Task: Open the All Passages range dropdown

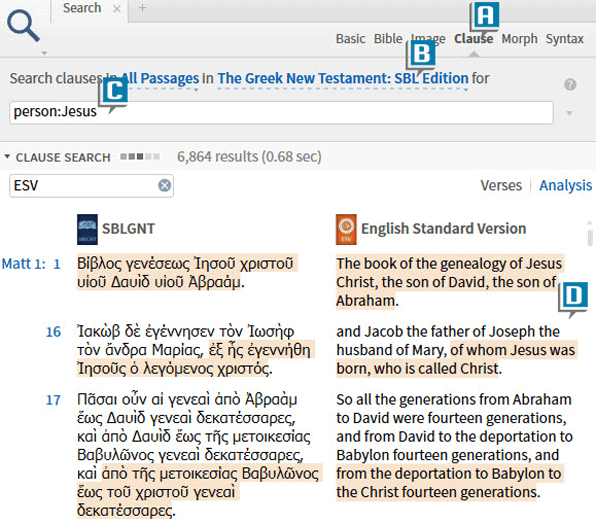Action: click(x=160, y=79)
